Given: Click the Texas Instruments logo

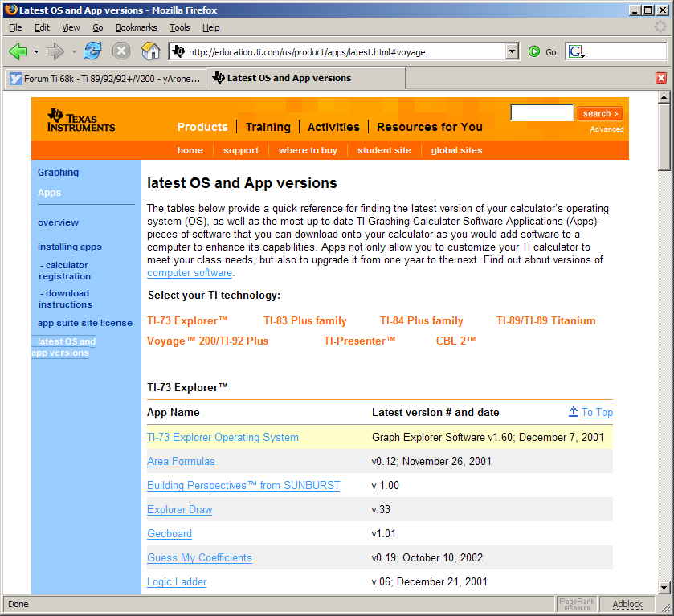Looking at the screenshot, I should coord(81,120).
